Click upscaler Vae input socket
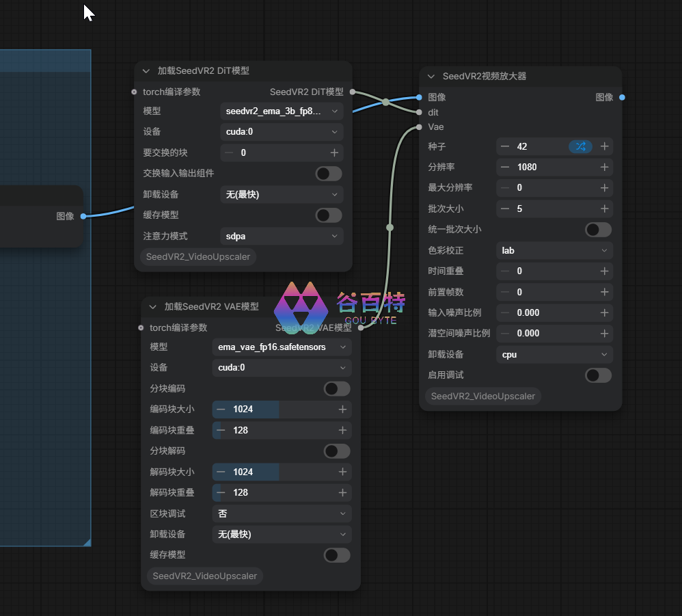Screen dimensions: 682x616 point(419,127)
